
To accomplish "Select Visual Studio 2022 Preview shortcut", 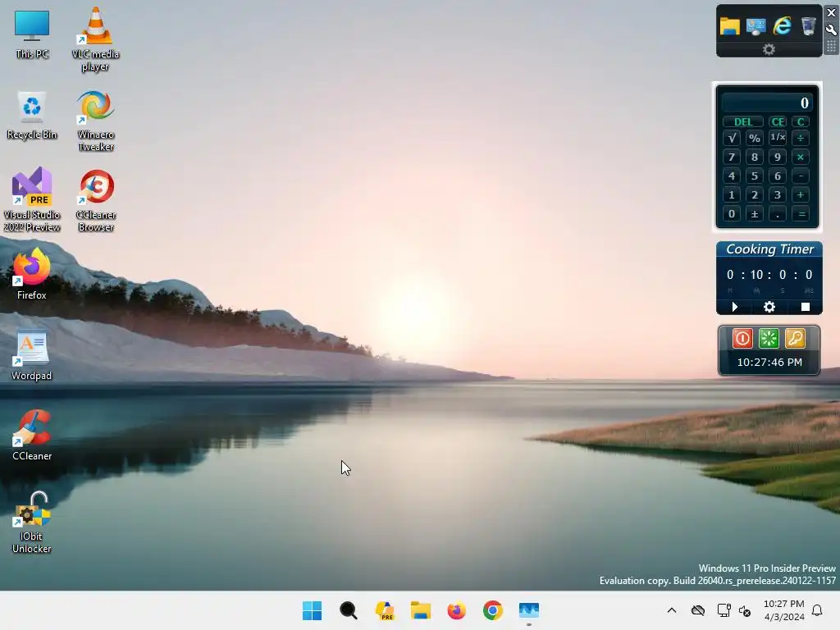I will (x=32, y=199).
